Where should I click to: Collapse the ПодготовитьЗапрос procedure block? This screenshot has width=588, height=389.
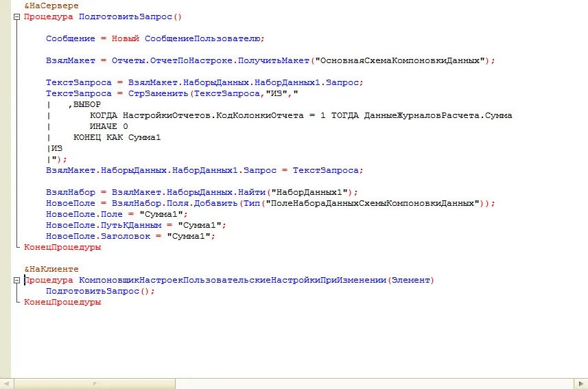[x=16, y=17]
